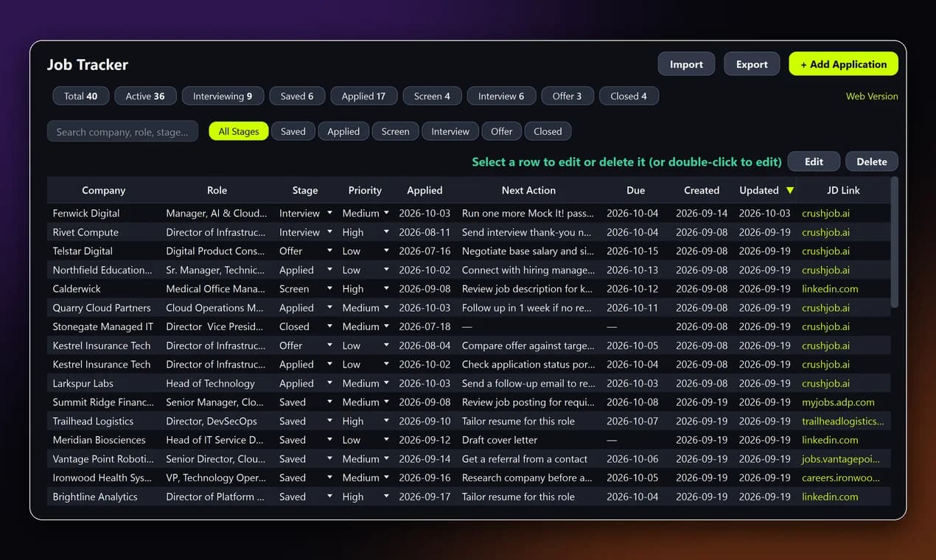Select the All Stages filter

point(239,131)
